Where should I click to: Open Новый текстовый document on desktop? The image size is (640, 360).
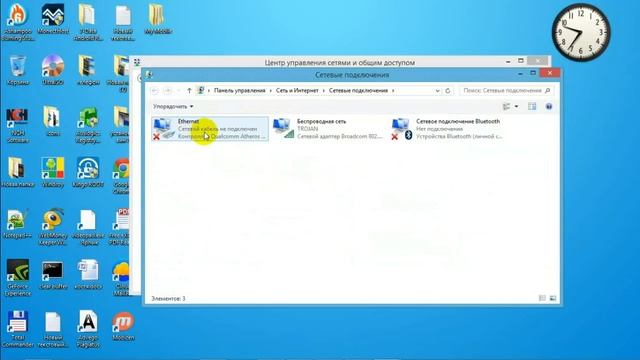click(x=53, y=329)
